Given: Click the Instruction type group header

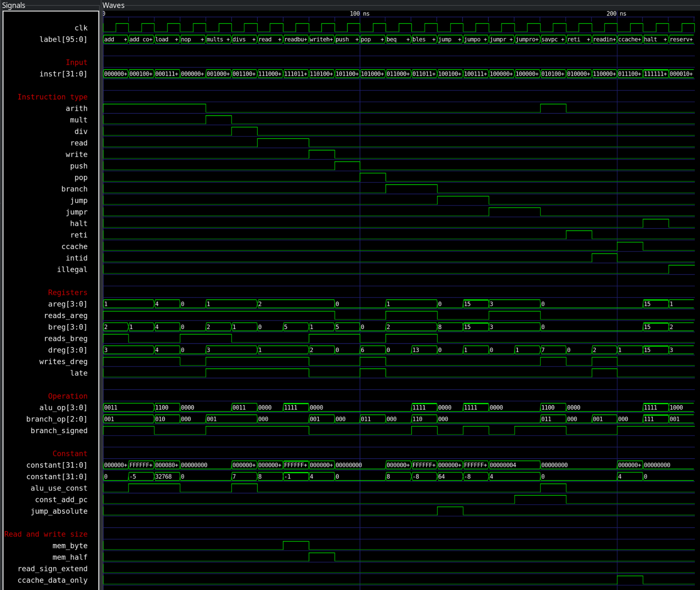Looking at the screenshot, I should 53,97.
